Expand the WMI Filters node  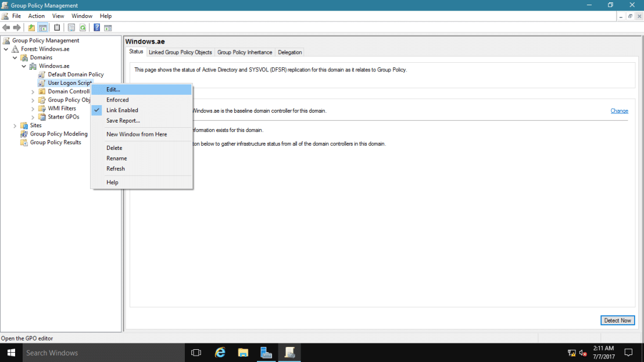(x=33, y=109)
